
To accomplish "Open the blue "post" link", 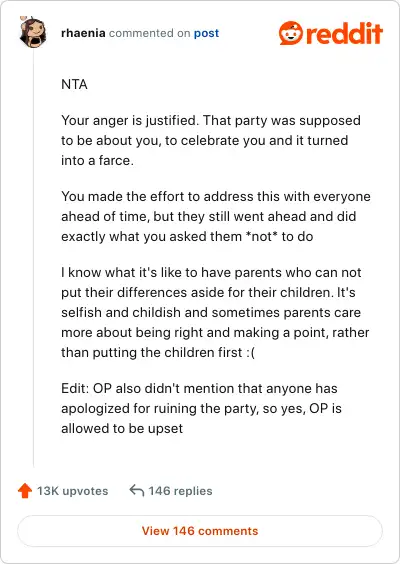I will point(206,33).
